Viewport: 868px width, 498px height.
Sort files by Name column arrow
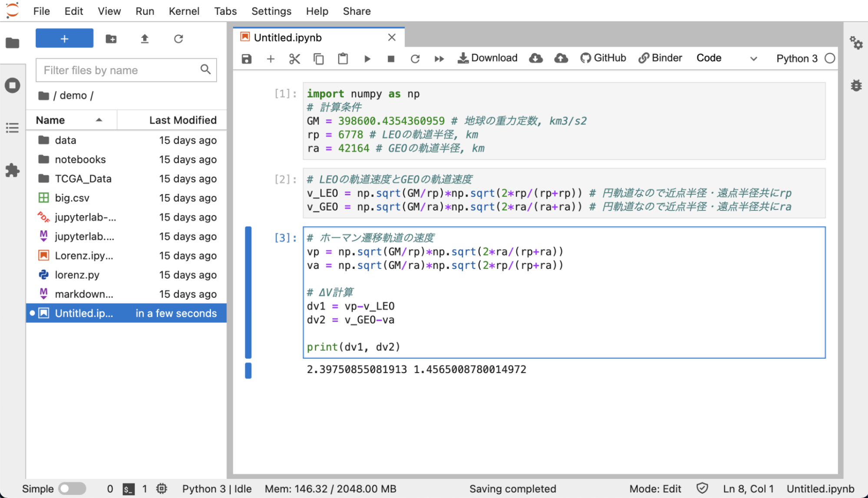click(x=99, y=120)
